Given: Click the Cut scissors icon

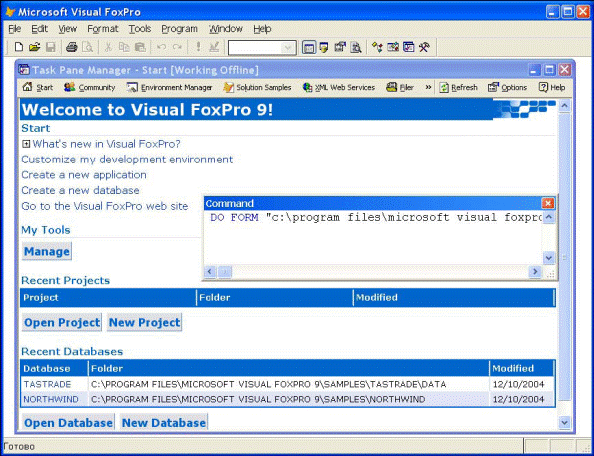Looking at the screenshot, I should [108, 47].
